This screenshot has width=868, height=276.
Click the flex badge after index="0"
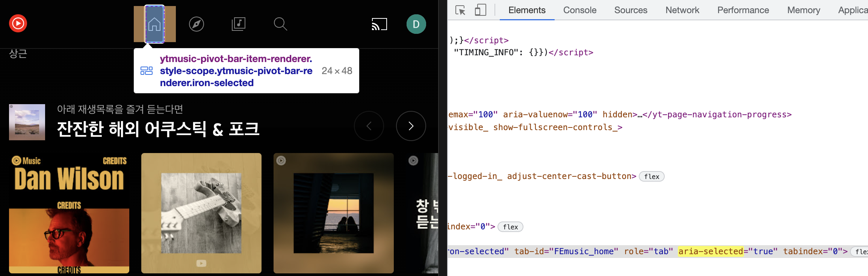click(x=510, y=227)
